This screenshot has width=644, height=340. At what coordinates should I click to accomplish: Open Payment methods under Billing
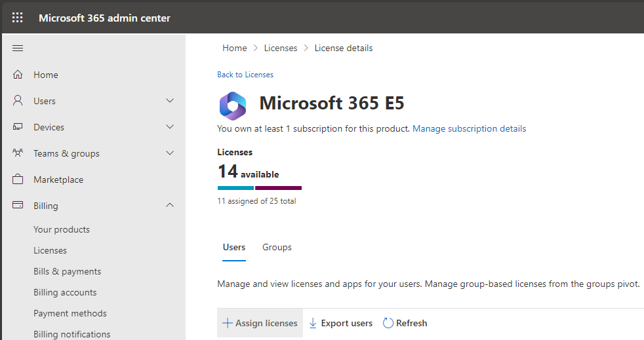[x=70, y=313]
